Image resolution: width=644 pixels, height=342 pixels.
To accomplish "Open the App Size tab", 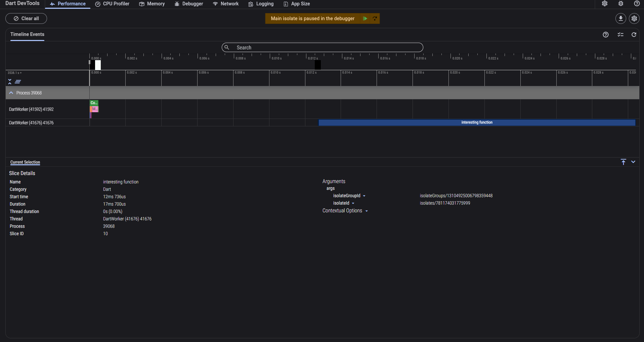I will pyautogui.click(x=297, y=4).
